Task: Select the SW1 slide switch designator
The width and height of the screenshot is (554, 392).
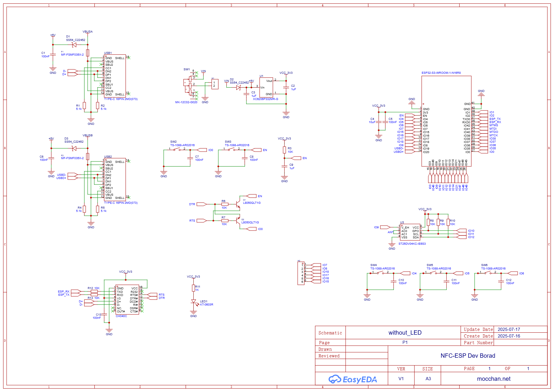Action: (187, 69)
